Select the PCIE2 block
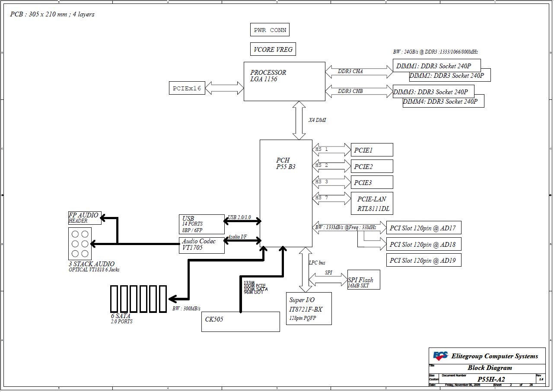The height and width of the screenshot is (392, 554). [372, 166]
